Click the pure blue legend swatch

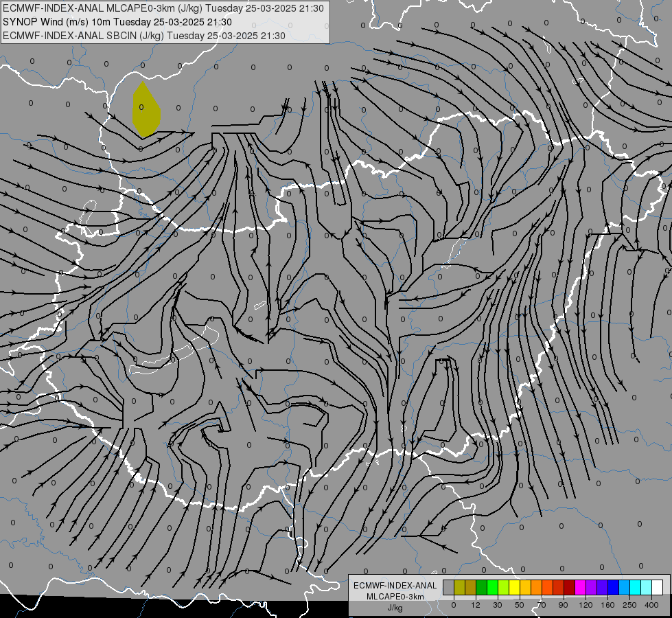click(x=614, y=587)
